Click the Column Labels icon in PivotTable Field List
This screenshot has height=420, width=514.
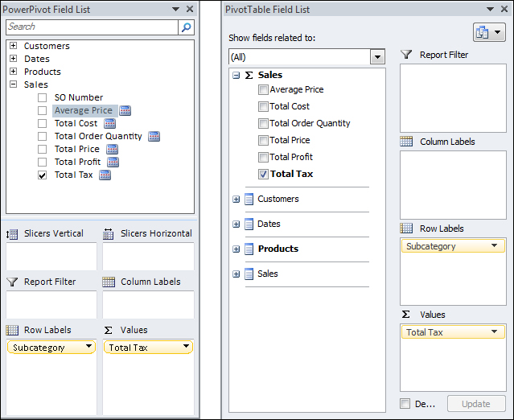406,142
